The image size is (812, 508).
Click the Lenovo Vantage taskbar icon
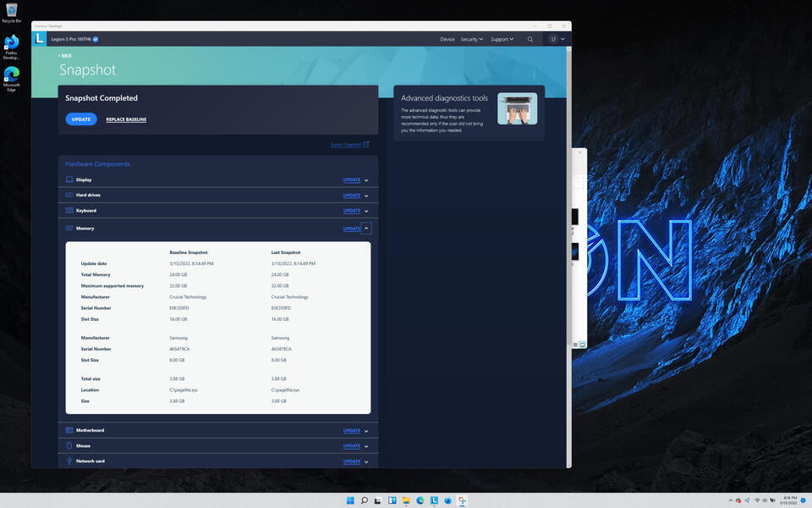click(434, 500)
